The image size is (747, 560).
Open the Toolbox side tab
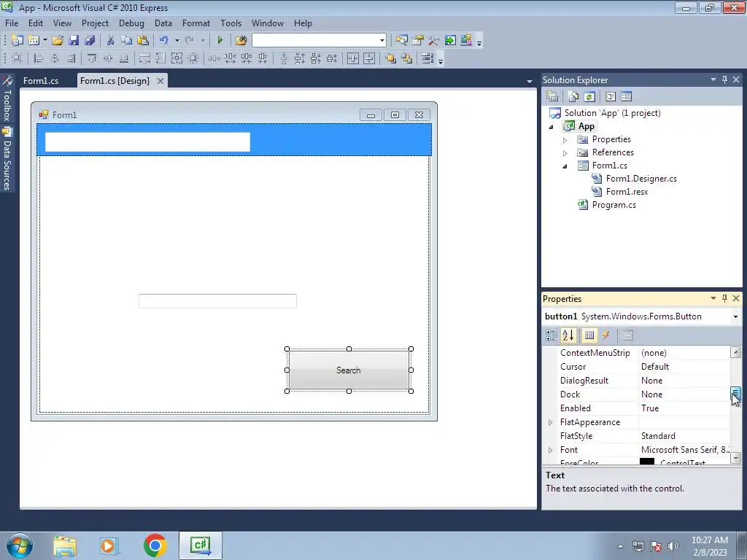coord(7,98)
